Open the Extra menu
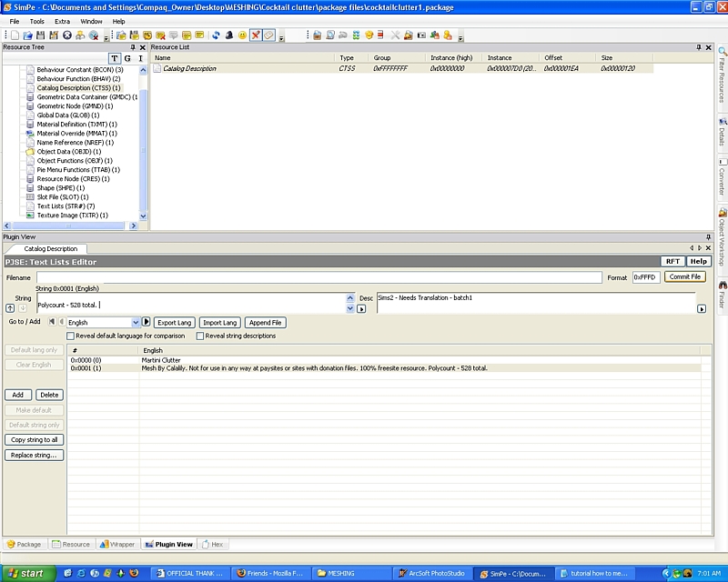The width and height of the screenshot is (728, 582). click(62, 21)
